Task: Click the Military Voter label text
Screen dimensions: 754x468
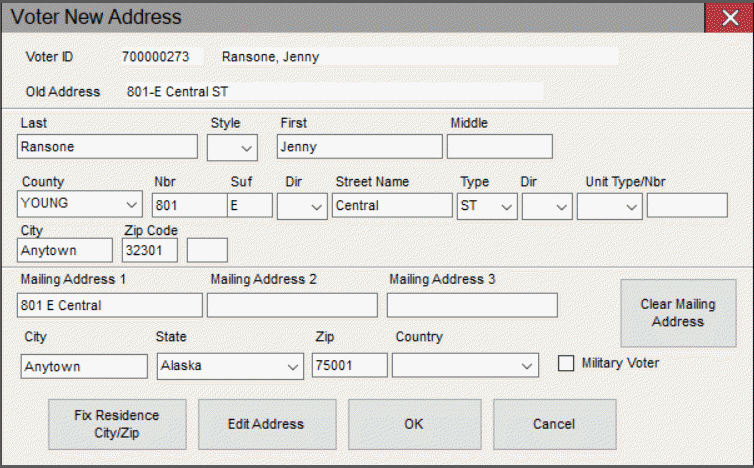Action: [x=620, y=363]
